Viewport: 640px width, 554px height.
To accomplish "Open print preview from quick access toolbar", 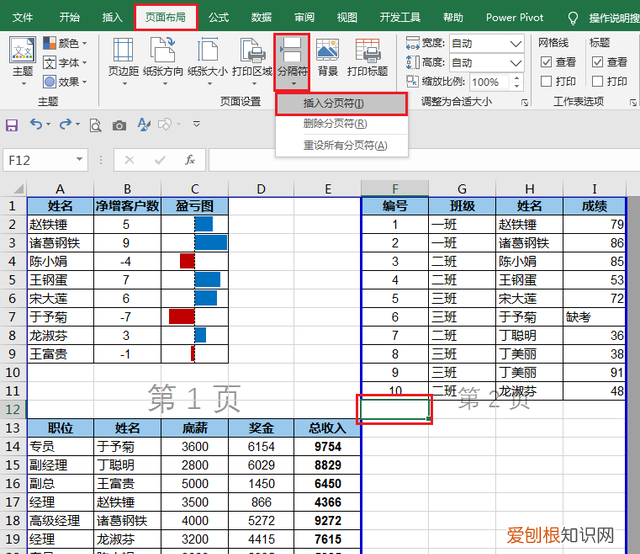I will pos(96,125).
